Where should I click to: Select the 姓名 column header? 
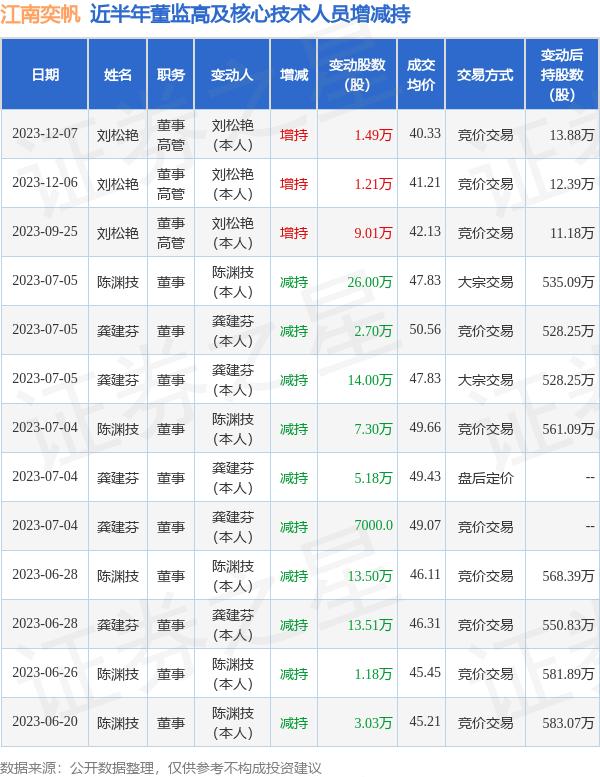117,75
